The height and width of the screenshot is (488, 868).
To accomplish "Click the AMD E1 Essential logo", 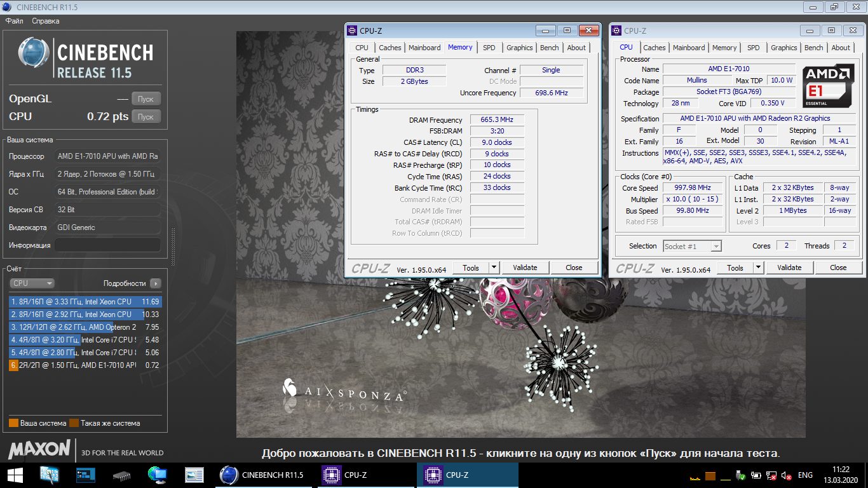I will pyautogui.click(x=828, y=85).
